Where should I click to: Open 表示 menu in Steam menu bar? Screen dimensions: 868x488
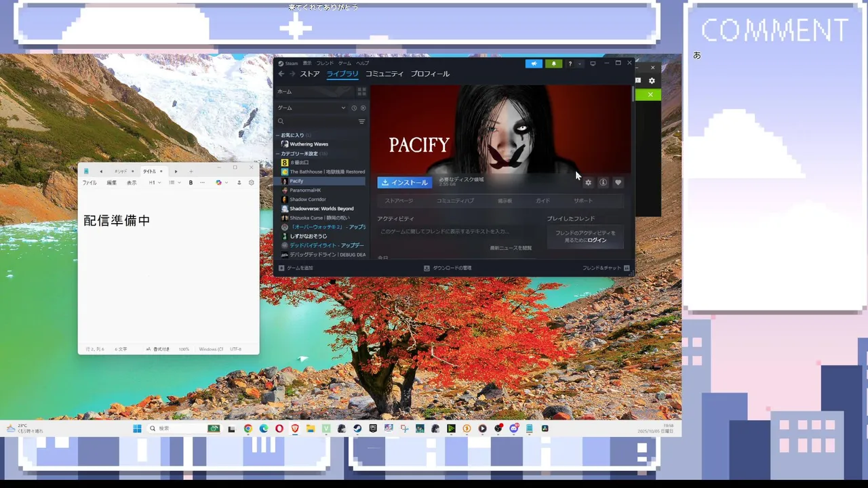(x=307, y=63)
